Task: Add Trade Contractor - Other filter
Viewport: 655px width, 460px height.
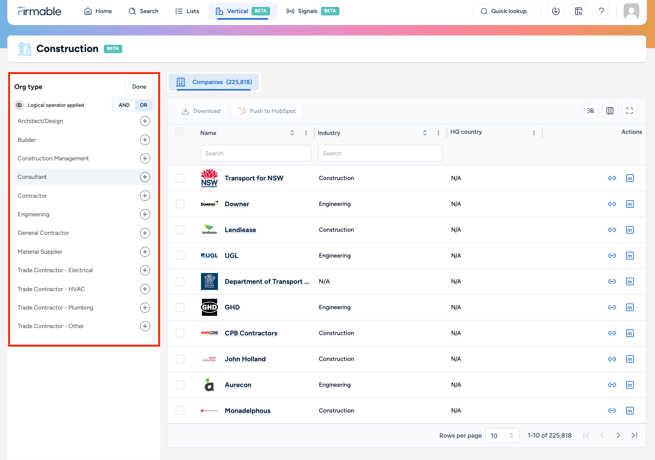Action: (x=145, y=326)
